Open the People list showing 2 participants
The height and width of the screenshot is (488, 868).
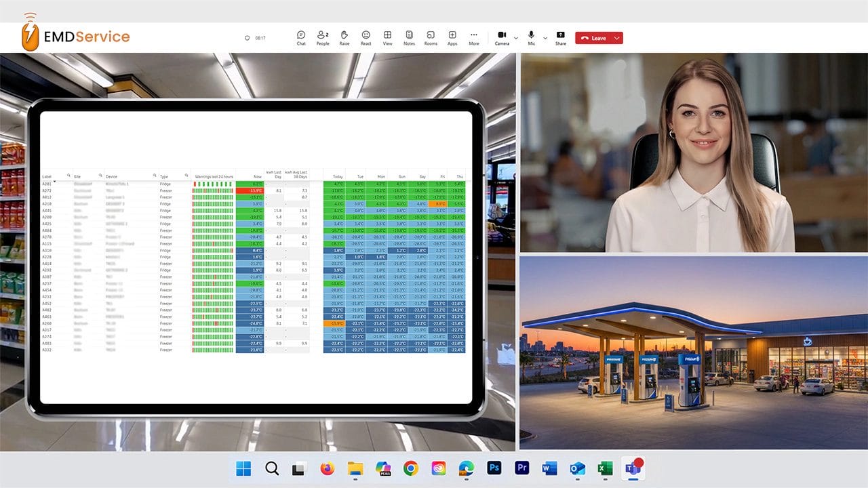click(322, 35)
